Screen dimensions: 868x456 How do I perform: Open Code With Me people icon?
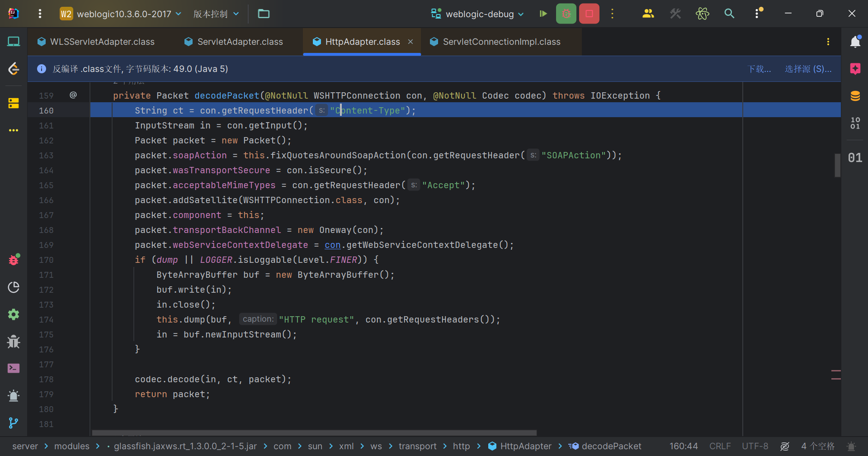pos(648,14)
